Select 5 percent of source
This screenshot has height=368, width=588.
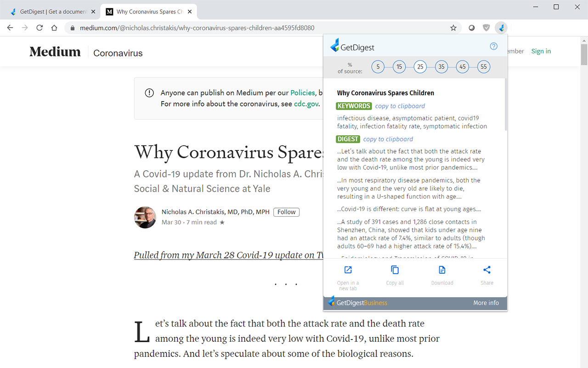[x=378, y=66]
